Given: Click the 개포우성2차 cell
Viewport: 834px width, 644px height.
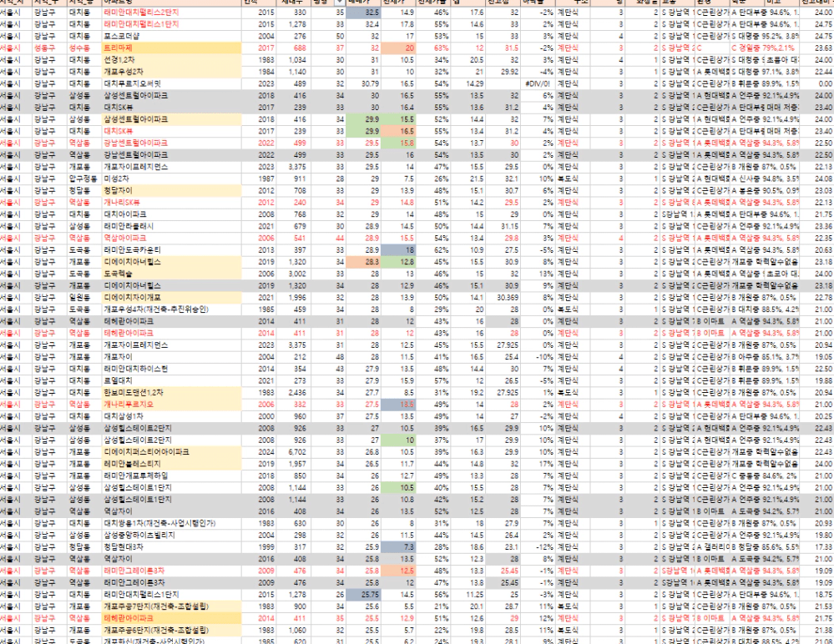Looking at the screenshot, I should pyautogui.click(x=172, y=72).
